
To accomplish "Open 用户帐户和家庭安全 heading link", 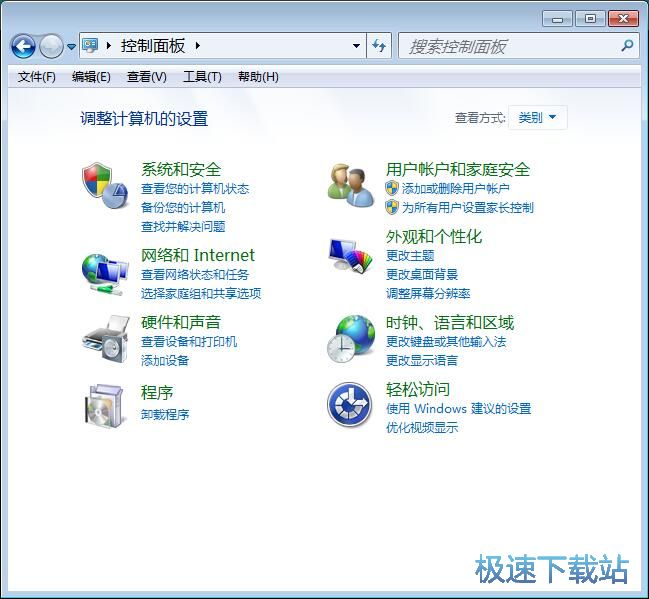I will tap(458, 169).
